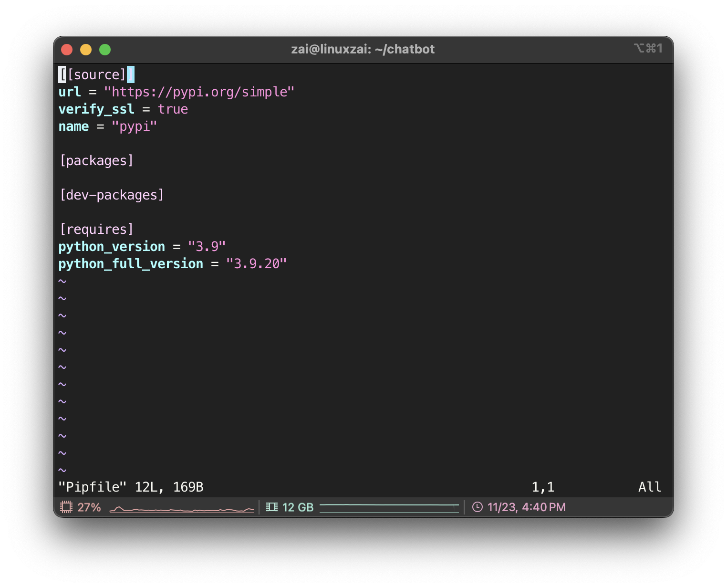Click the true value of verify_ssl
This screenshot has width=727, height=588.
[x=173, y=109]
